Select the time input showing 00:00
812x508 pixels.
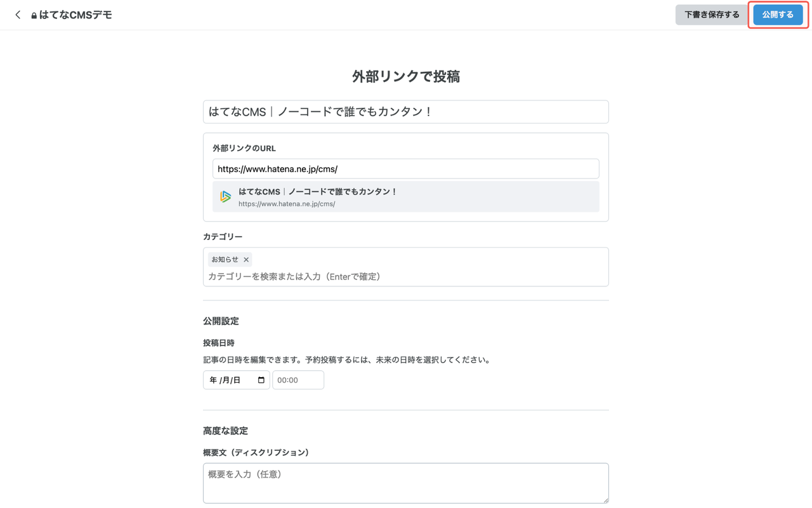point(298,379)
